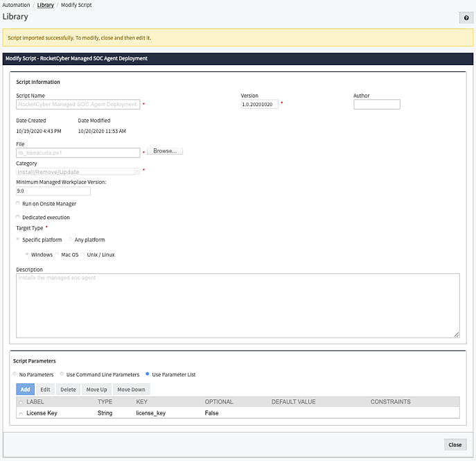Click the File name field
Viewport: 476px width, 461px height.
tap(78, 153)
